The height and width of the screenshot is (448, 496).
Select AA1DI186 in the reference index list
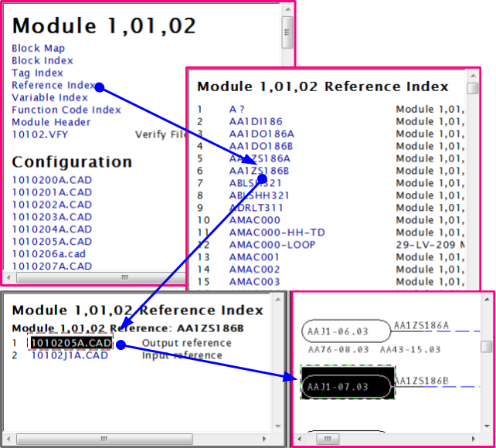[x=256, y=121]
